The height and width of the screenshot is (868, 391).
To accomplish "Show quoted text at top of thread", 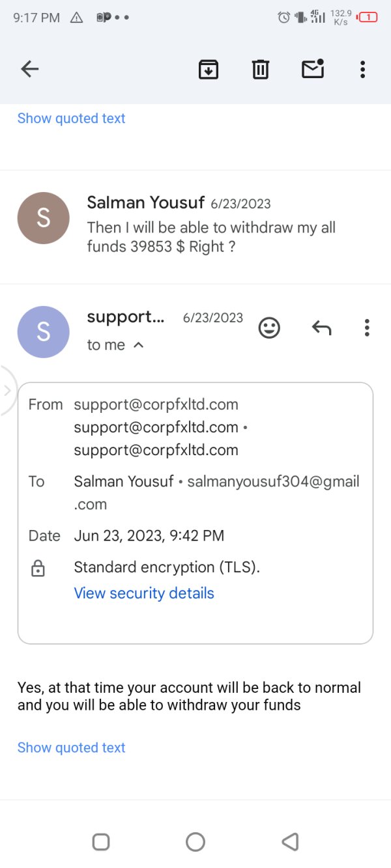I will 71,119.
